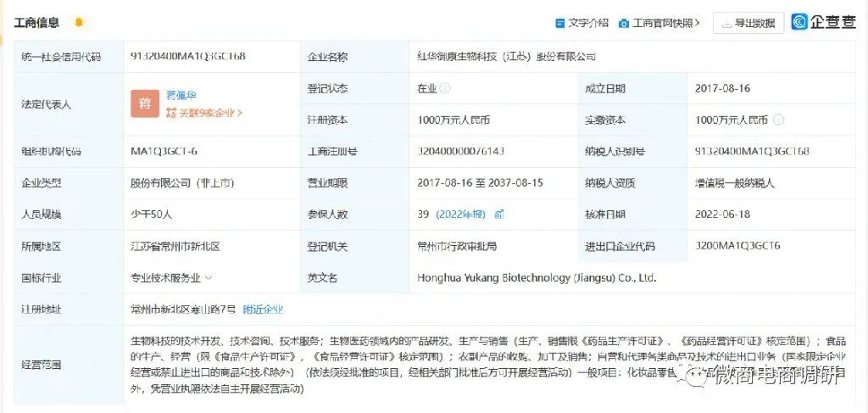Click the credit code 91320400MA1Q3GCT68 value
Image resolution: width=868 pixels, height=413 pixels.
[x=188, y=57]
